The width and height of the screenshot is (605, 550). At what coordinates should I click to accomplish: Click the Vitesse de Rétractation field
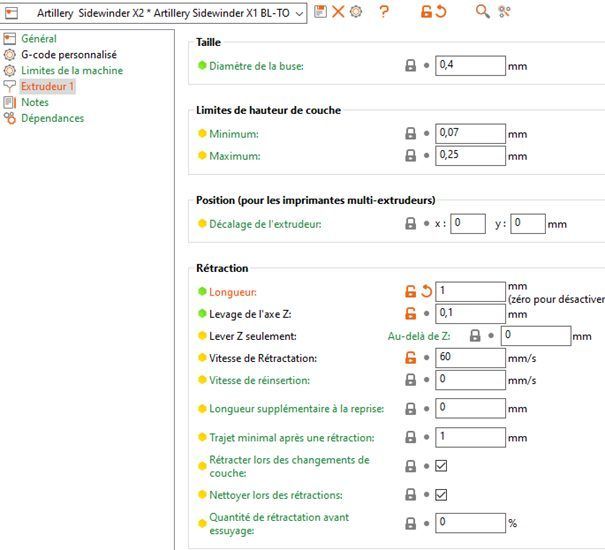(x=470, y=357)
